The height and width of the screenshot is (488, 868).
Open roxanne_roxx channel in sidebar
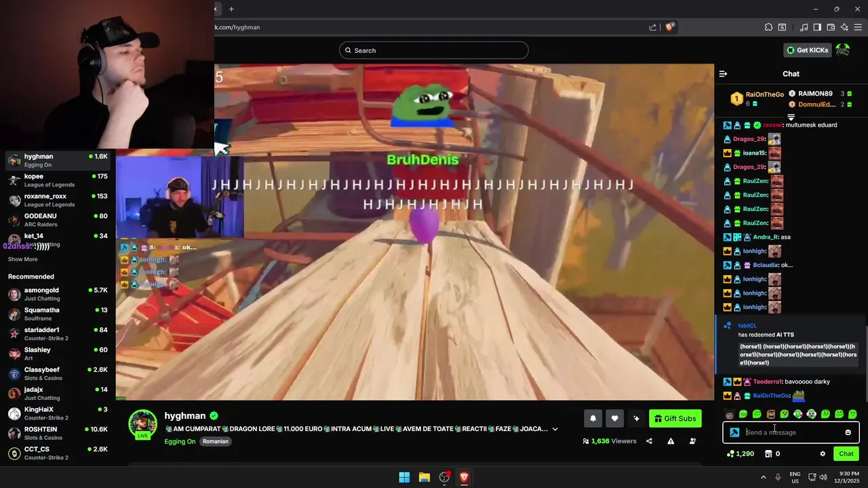click(58, 200)
